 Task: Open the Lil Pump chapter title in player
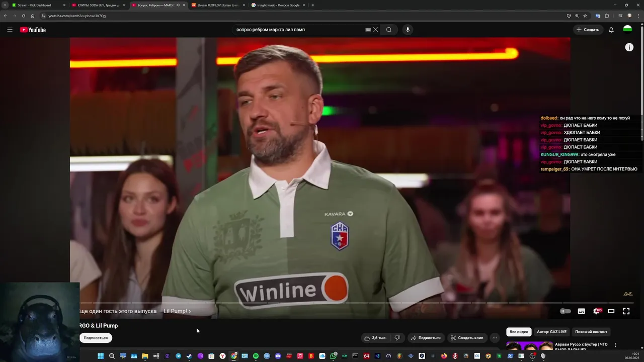135,311
